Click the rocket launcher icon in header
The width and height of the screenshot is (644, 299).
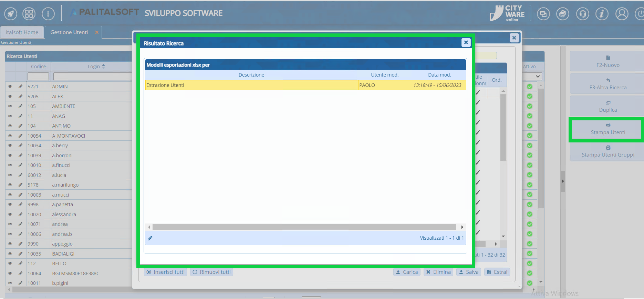[x=11, y=14]
